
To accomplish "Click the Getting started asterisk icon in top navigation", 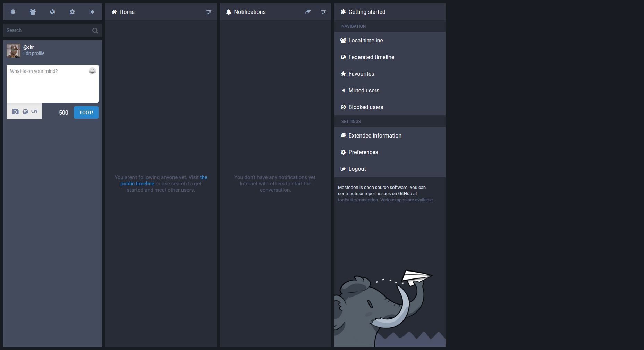I will click(13, 12).
